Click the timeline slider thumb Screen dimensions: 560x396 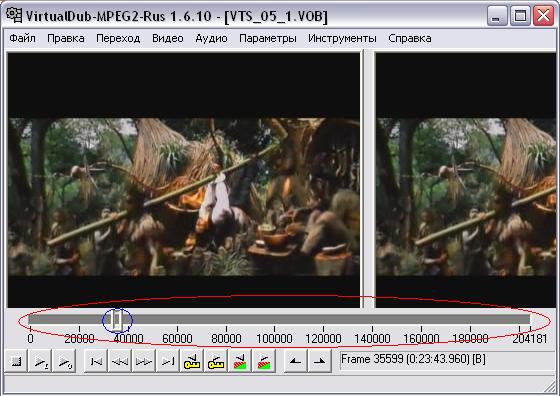click(116, 320)
